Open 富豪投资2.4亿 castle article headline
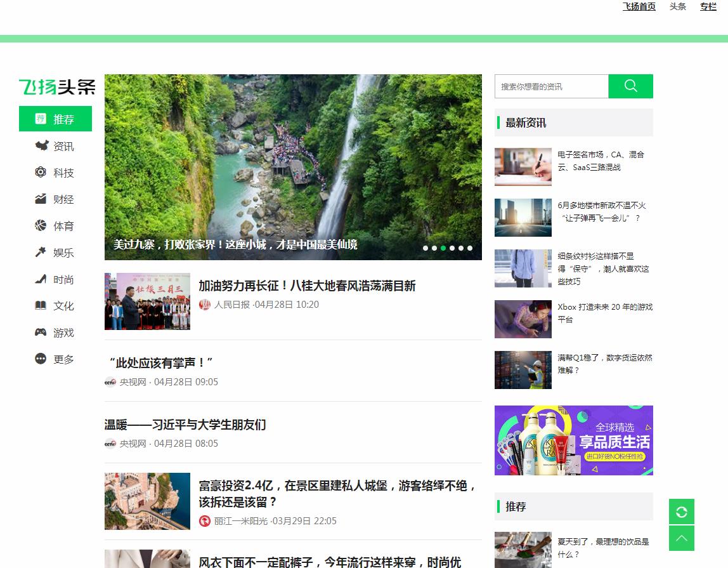The width and height of the screenshot is (728, 568). [x=337, y=494]
